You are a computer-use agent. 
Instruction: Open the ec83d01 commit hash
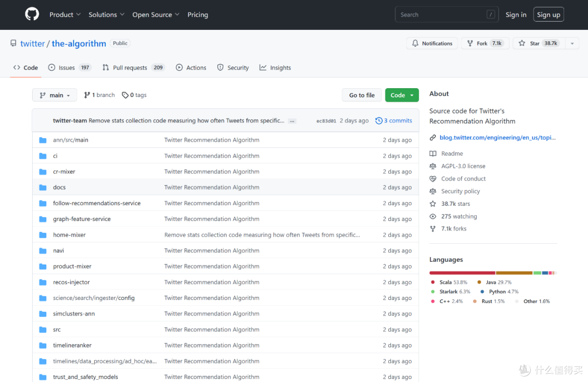pos(326,121)
